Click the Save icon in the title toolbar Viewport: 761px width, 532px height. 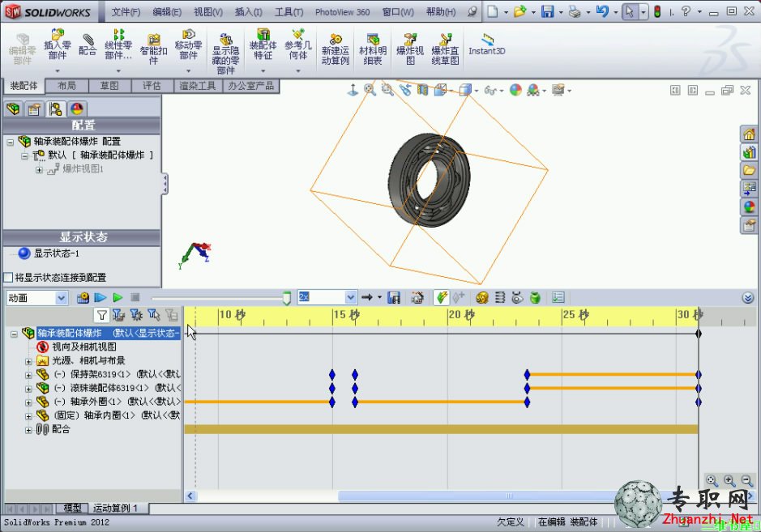(548, 11)
